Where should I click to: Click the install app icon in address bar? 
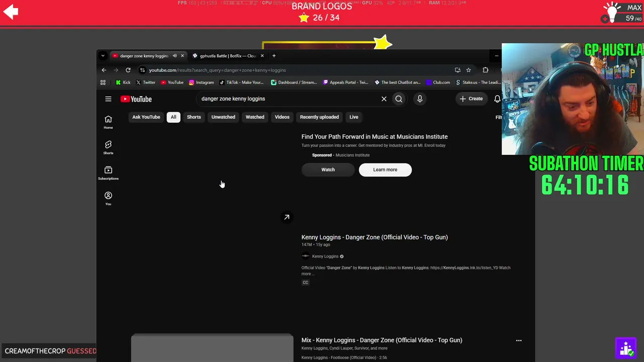[x=457, y=70]
